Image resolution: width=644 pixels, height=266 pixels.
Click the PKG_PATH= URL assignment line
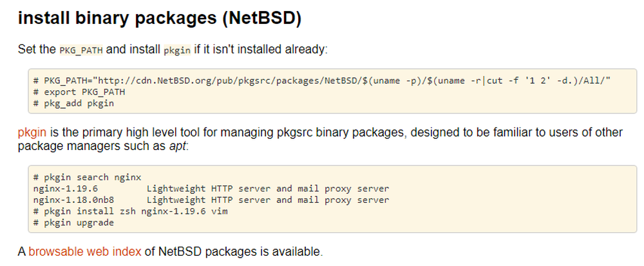coord(323,81)
